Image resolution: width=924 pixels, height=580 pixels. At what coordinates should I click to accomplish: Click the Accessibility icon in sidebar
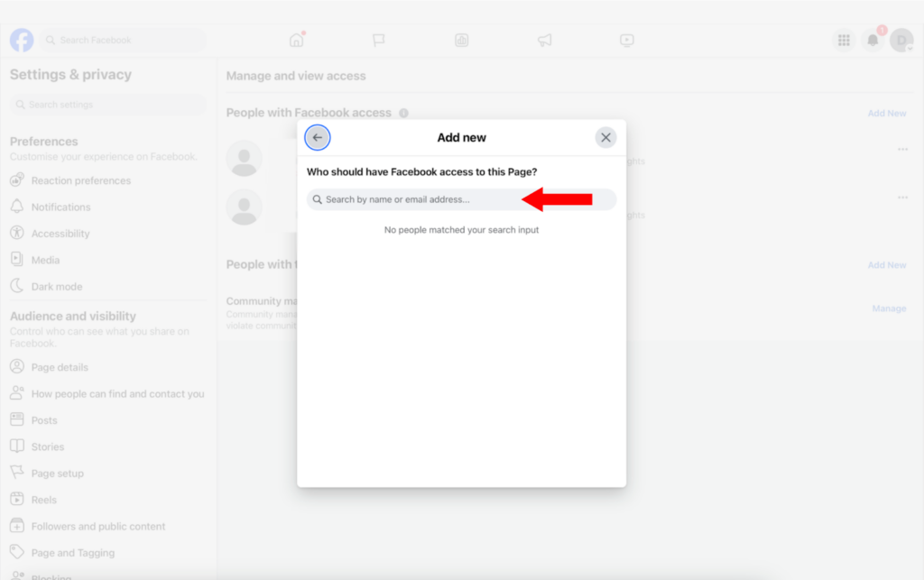click(x=17, y=233)
